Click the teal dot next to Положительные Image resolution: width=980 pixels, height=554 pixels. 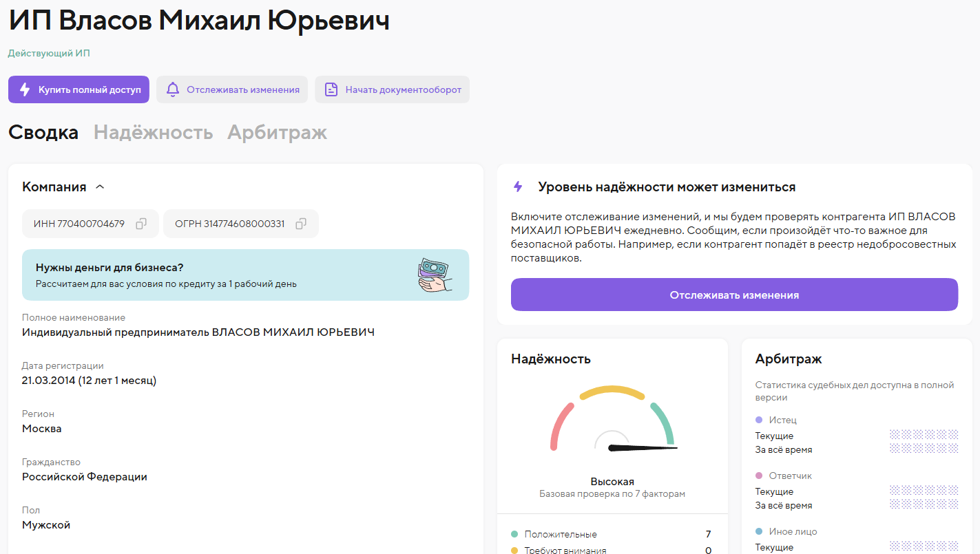click(x=516, y=534)
